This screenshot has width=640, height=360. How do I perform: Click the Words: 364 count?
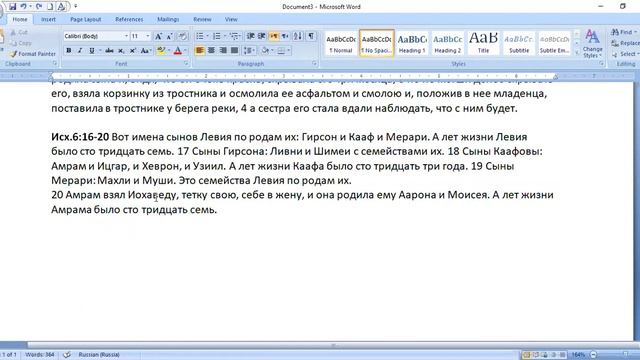40,355
